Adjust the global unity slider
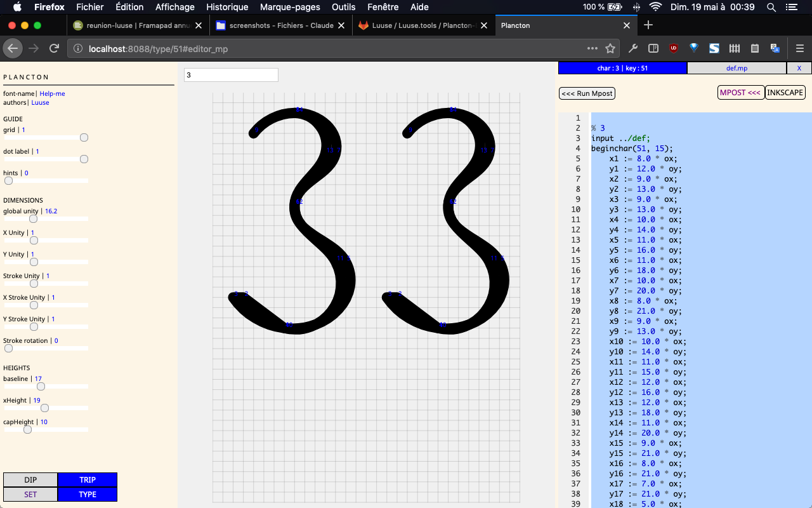Image resolution: width=812 pixels, height=508 pixels. (33, 219)
